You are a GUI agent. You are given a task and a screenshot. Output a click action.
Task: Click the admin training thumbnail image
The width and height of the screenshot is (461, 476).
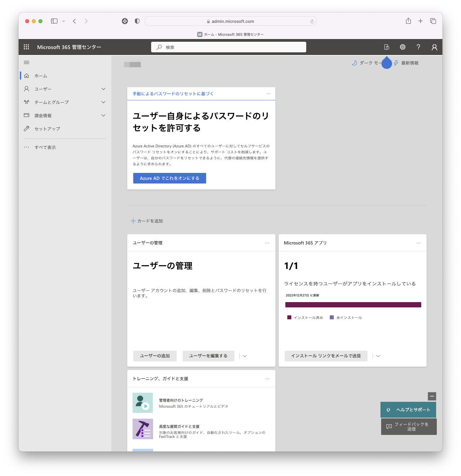(x=143, y=403)
